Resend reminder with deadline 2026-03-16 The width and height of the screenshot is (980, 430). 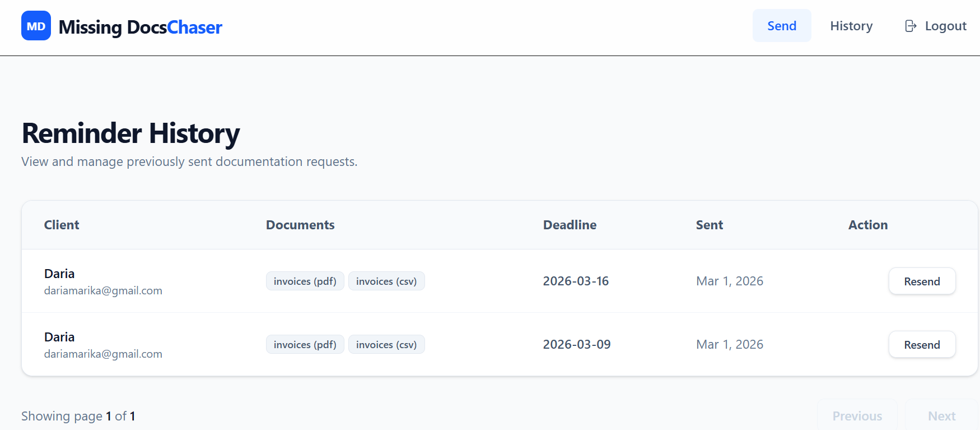click(x=921, y=281)
